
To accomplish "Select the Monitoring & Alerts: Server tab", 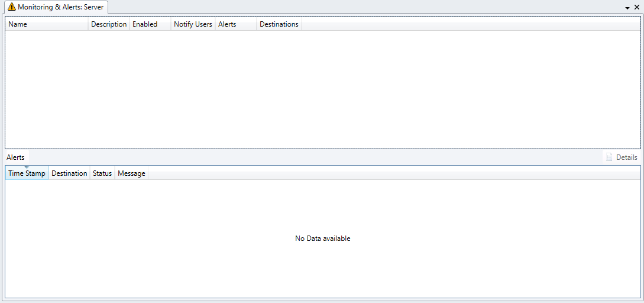I will (x=60, y=7).
